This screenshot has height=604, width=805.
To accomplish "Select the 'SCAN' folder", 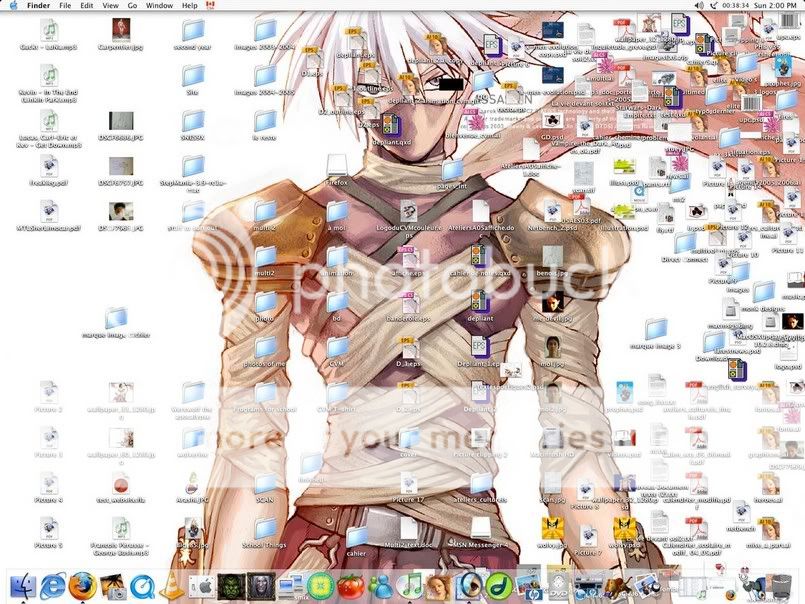I will pos(265,483).
